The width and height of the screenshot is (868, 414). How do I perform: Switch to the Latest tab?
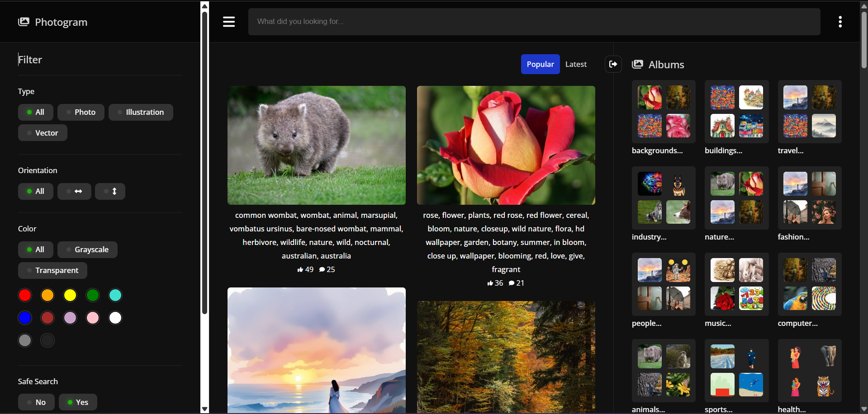tap(576, 64)
